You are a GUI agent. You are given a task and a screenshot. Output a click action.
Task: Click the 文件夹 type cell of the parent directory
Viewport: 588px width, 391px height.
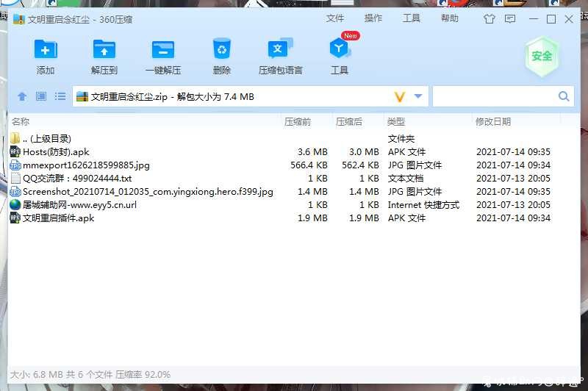coord(401,139)
